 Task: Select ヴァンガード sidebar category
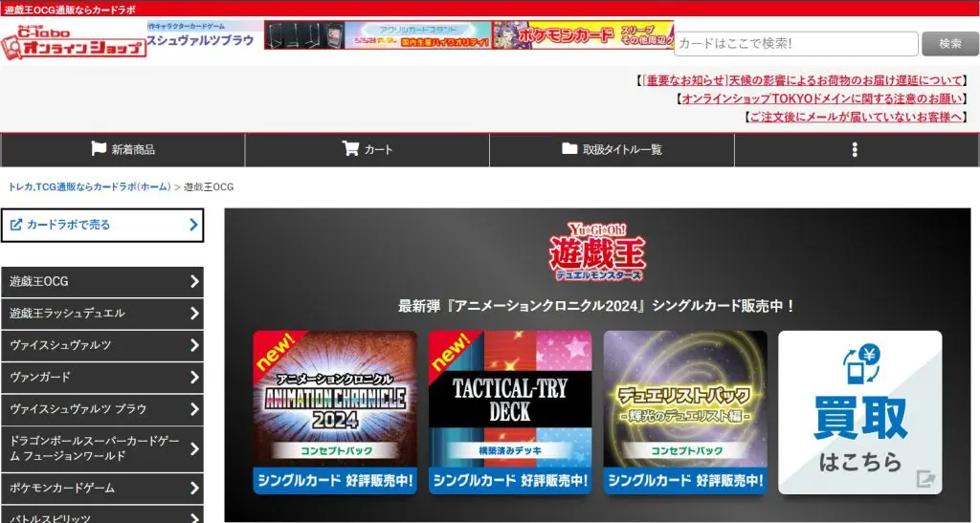click(101, 377)
